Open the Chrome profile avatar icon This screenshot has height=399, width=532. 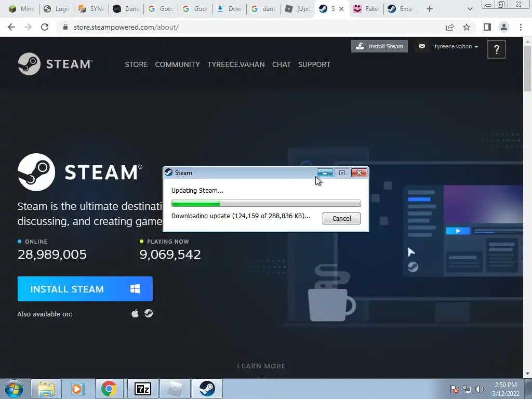coord(504,27)
